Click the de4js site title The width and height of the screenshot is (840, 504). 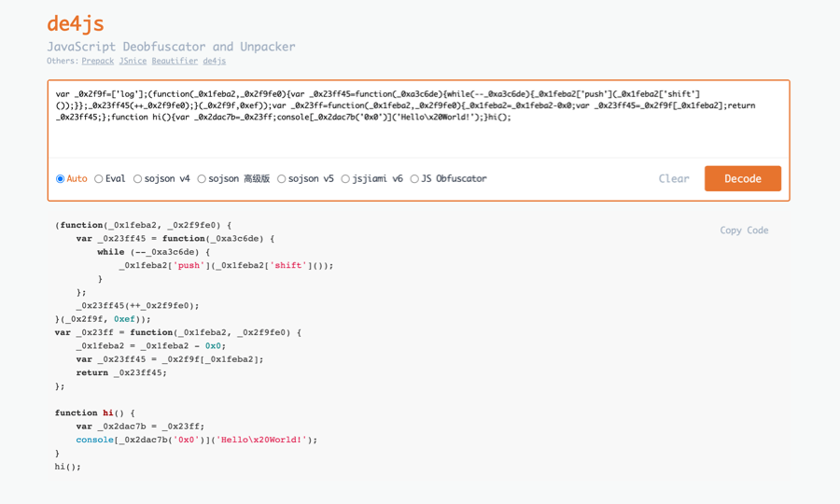coord(76,23)
